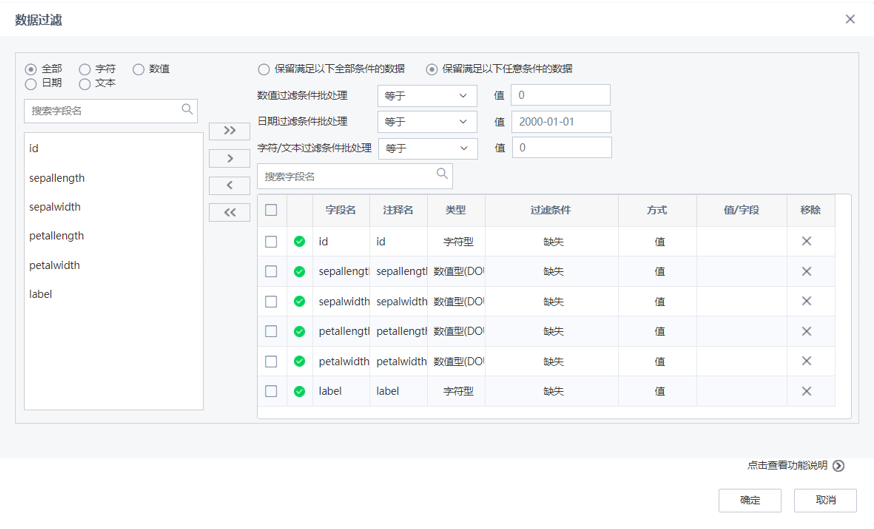Tick the checkbox for the label row

[x=271, y=391]
